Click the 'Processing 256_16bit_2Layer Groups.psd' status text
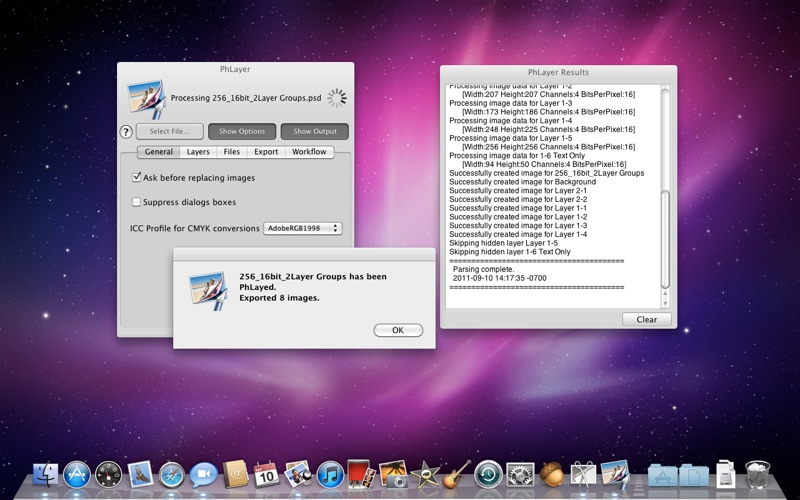The width and height of the screenshot is (800, 500). tap(246, 98)
